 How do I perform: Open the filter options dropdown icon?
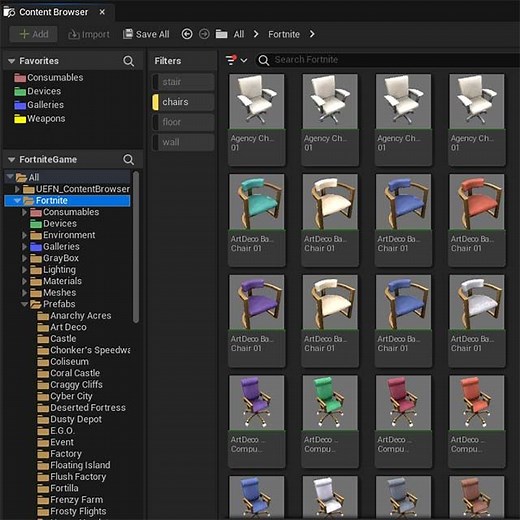pyautogui.click(x=236, y=60)
